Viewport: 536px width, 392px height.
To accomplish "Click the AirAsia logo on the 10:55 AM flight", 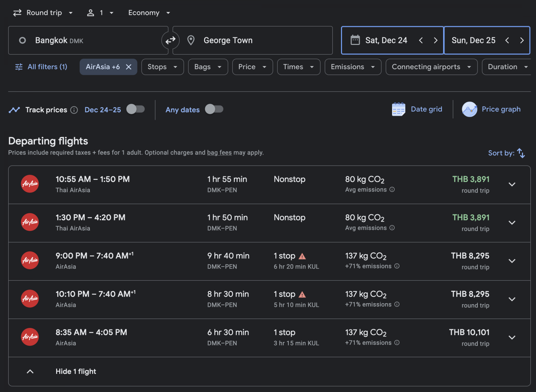I will pyautogui.click(x=30, y=184).
